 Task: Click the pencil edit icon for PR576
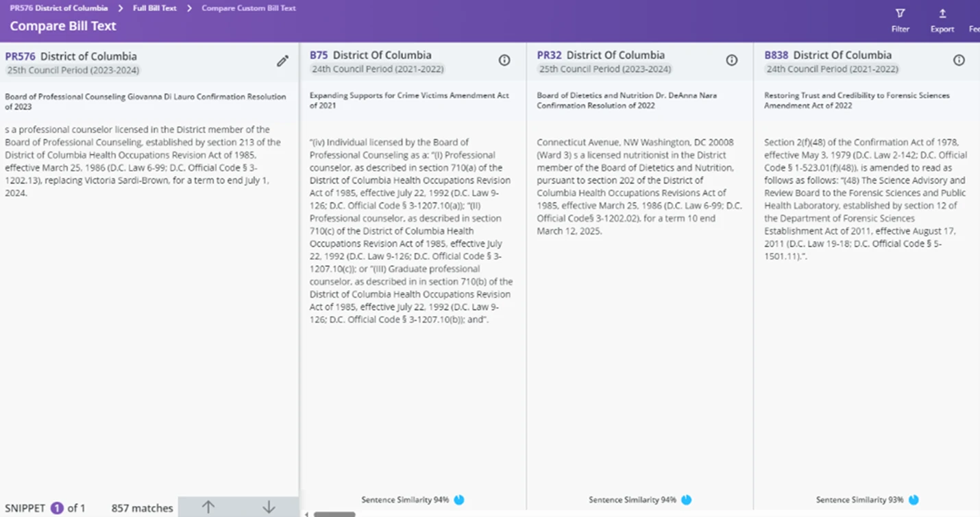282,61
